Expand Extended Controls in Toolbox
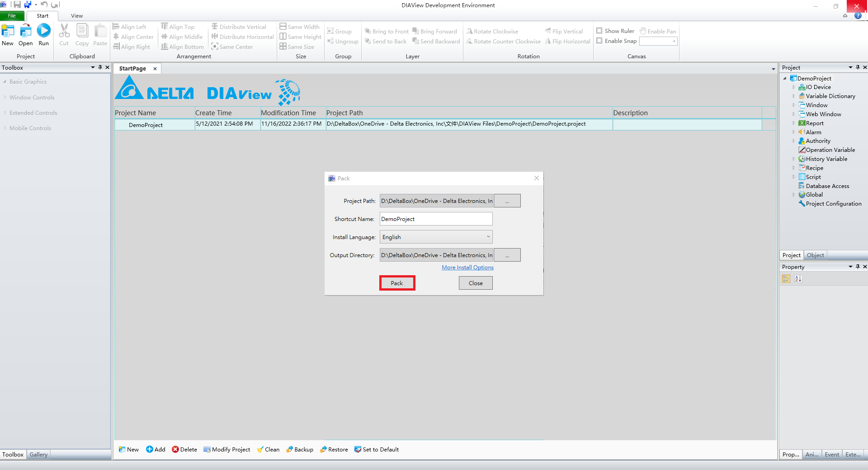This screenshot has width=868, height=470. 5,113
